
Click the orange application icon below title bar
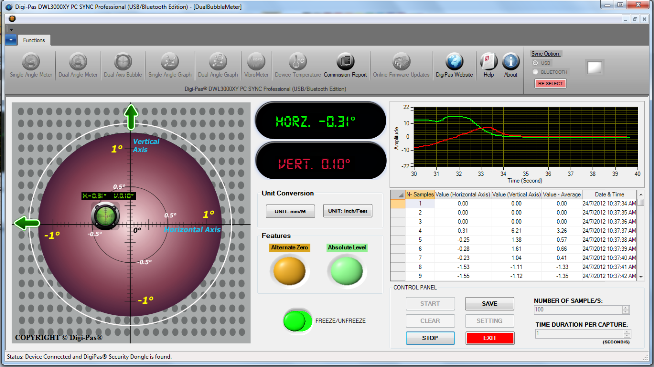12,19
